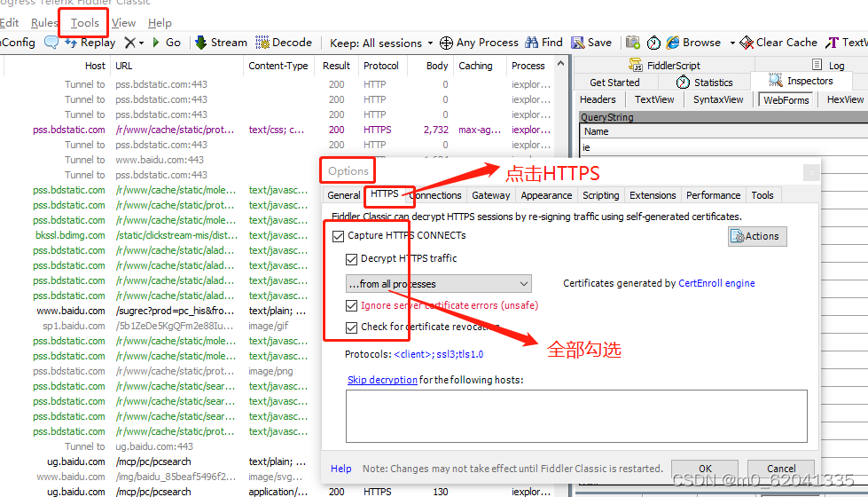868x497 pixels.
Task: Switch to the Get Started tab
Action: [614, 82]
